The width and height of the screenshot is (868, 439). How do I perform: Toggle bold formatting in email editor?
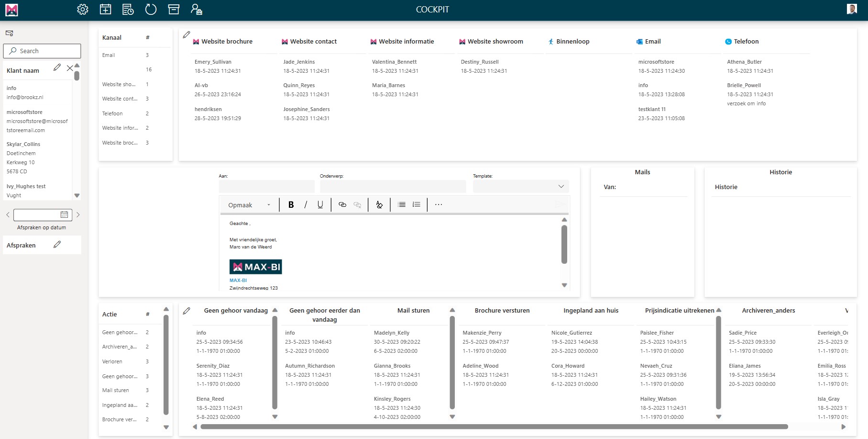[291, 205]
